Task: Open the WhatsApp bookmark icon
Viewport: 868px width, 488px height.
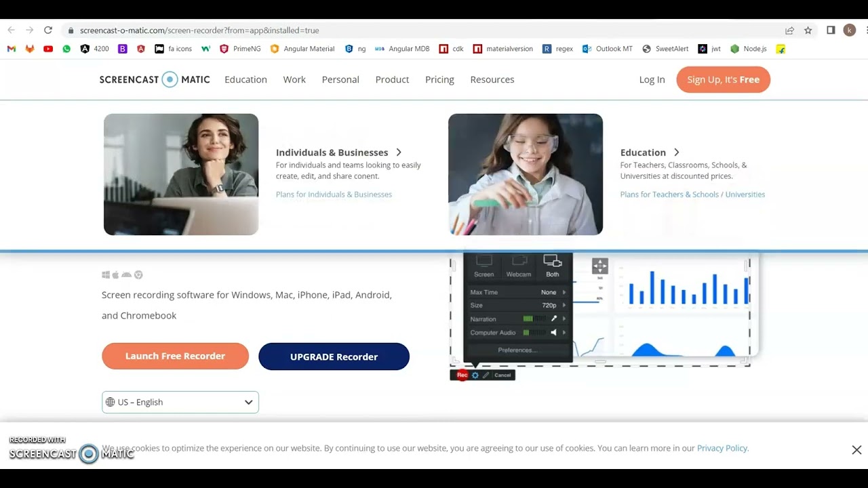Action: tap(66, 49)
